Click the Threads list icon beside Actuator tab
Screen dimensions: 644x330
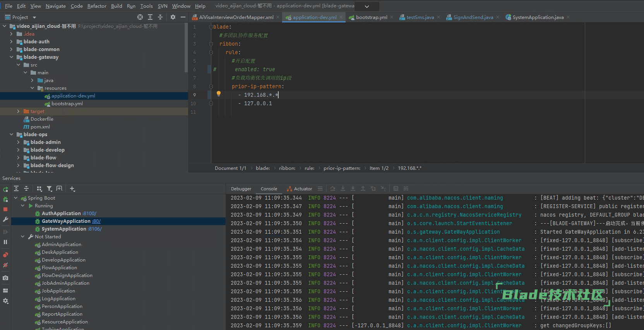coord(320,188)
